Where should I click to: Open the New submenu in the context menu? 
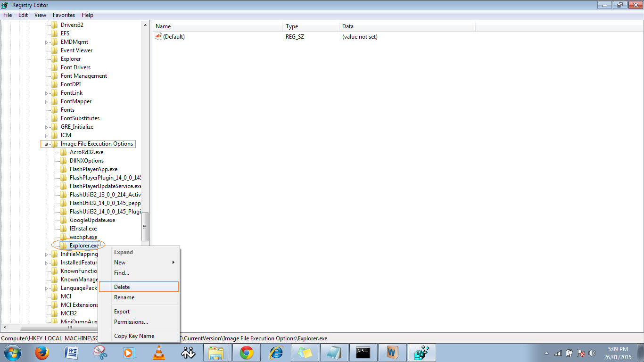point(120,263)
